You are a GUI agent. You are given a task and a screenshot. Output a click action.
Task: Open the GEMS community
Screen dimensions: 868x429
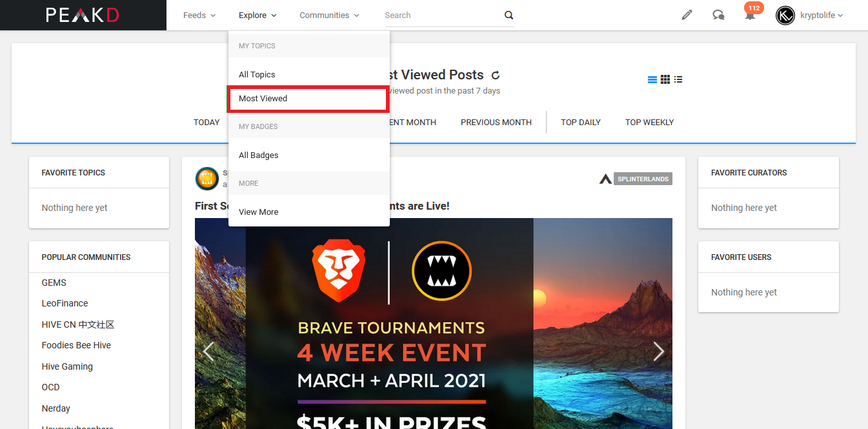click(54, 283)
